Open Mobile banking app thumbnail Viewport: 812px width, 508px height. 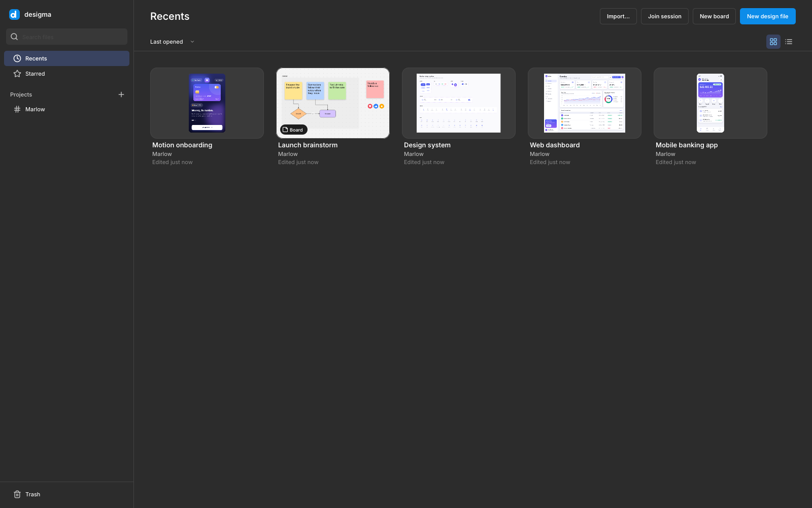click(710, 103)
